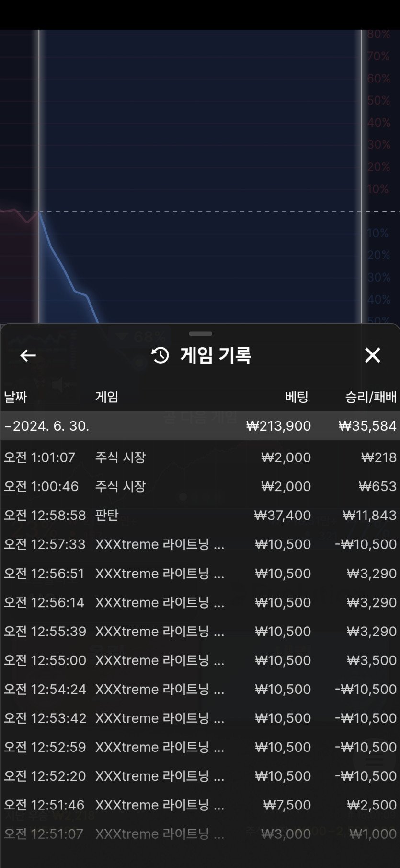Close the 게임 기록 panel
Image resolution: width=400 pixels, height=868 pixels.
[372, 355]
